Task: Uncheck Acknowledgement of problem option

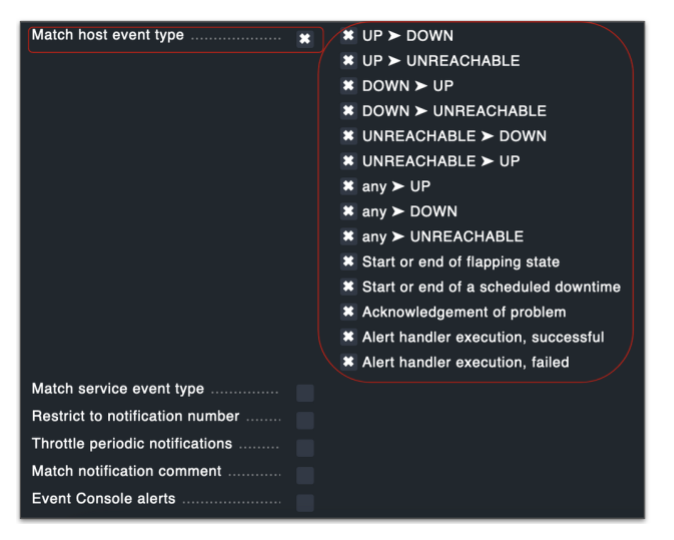Action: point(348,312)
